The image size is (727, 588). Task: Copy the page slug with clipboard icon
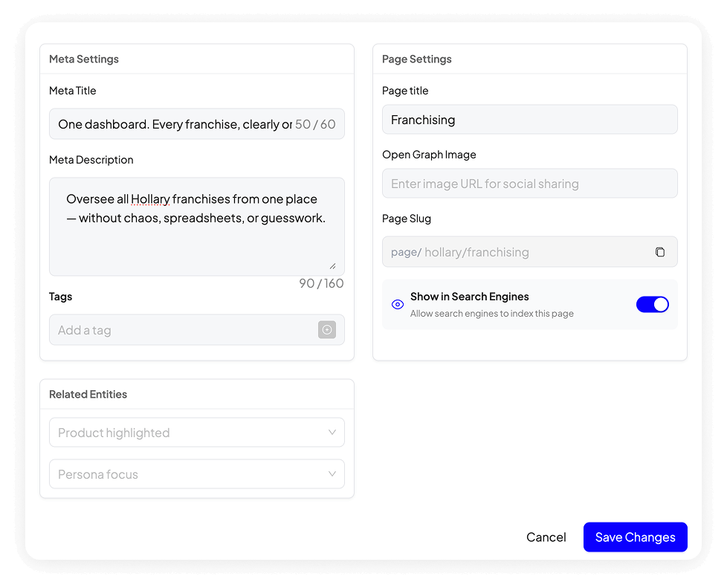point(659,252)
